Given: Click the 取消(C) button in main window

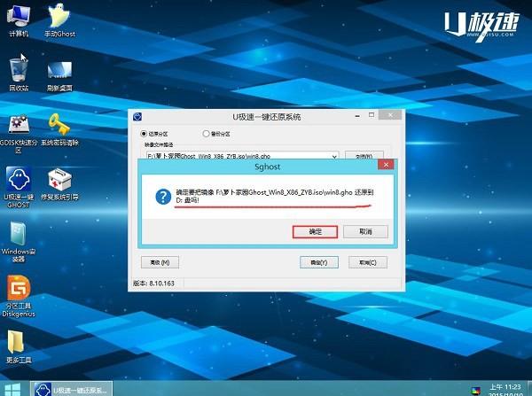Looking at the screenshot, I should coord(368,262).
